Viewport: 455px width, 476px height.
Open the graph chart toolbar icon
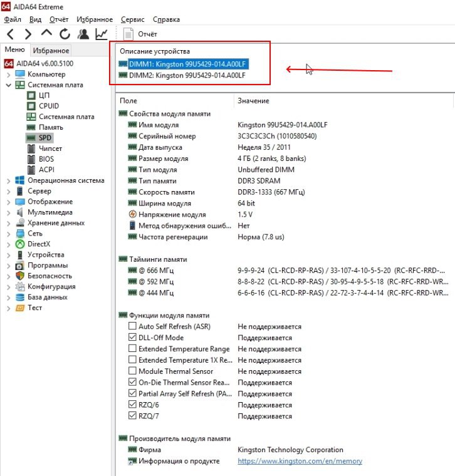click(x=101, y=34)
